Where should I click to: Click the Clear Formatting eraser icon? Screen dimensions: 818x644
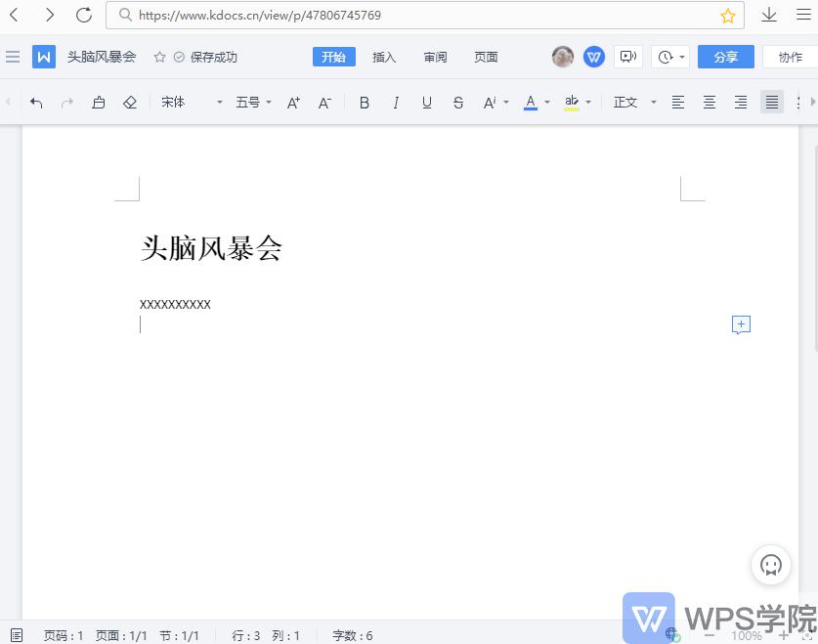tap(130, 102)
